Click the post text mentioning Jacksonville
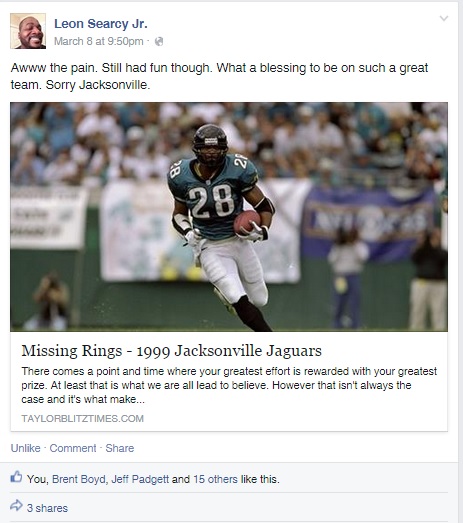This screenshot has width=463, height=523. click(x=219, y=76)
